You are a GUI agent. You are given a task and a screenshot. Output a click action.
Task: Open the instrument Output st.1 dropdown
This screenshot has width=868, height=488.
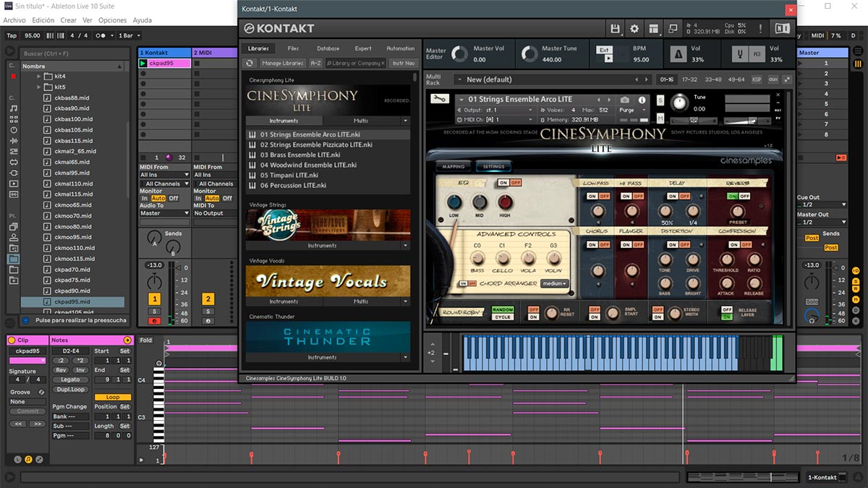tap(496, 110)
